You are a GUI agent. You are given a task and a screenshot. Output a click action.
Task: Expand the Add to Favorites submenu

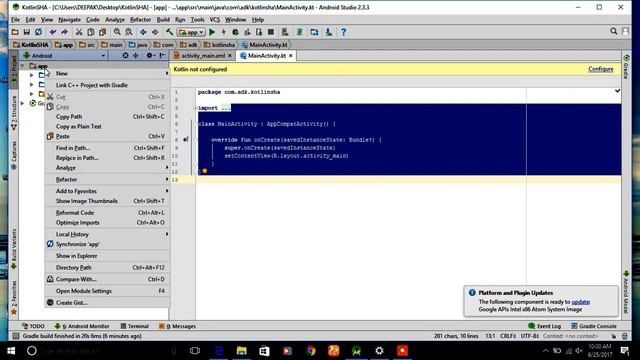(x=107, y=191)
